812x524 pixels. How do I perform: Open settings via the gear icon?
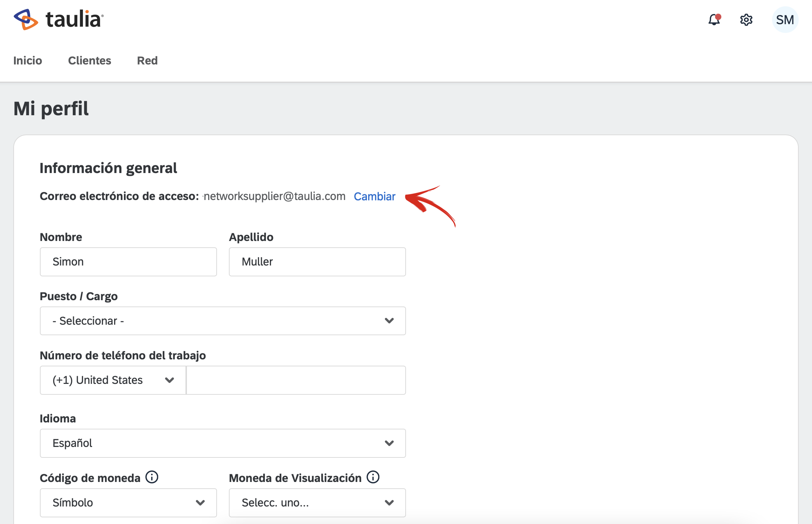point(746,20)
